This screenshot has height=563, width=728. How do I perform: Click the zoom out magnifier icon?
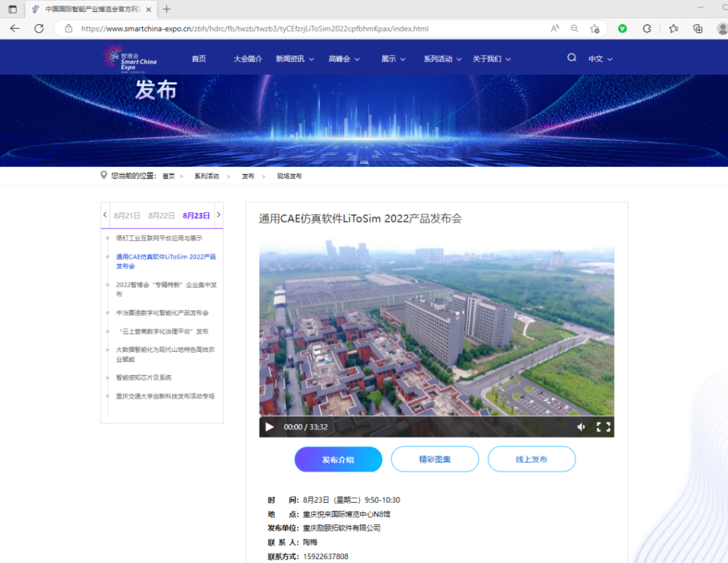click(x=575, y=28)
